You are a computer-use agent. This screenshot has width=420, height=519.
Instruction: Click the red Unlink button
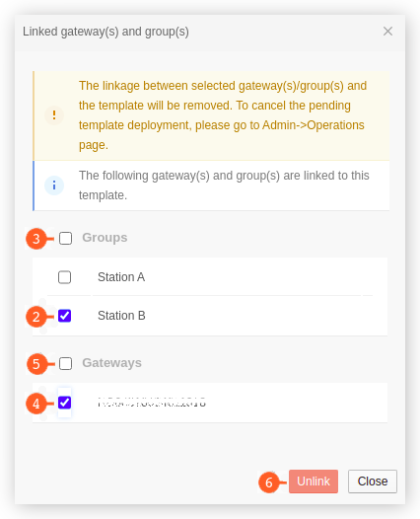coord(314,482)
